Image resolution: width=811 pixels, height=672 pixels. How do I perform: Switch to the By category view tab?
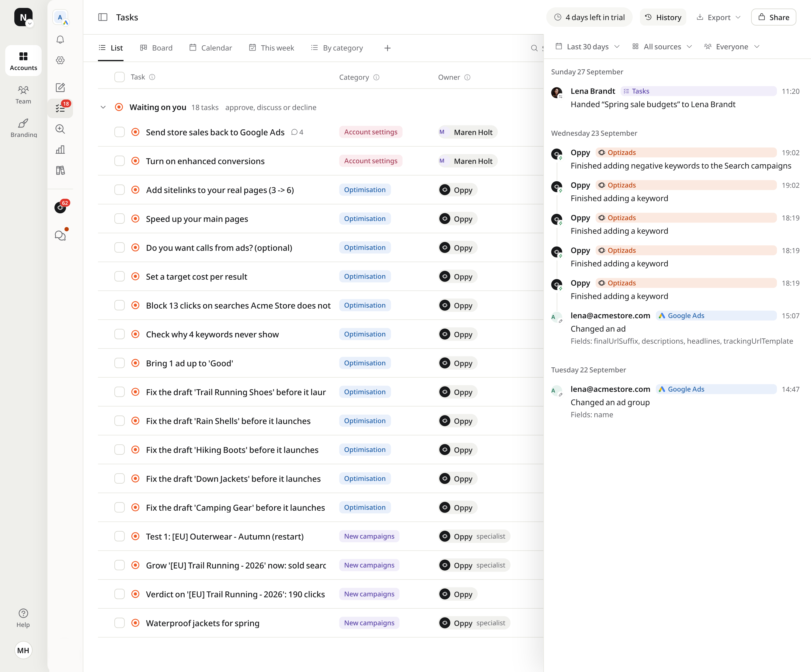337,48
